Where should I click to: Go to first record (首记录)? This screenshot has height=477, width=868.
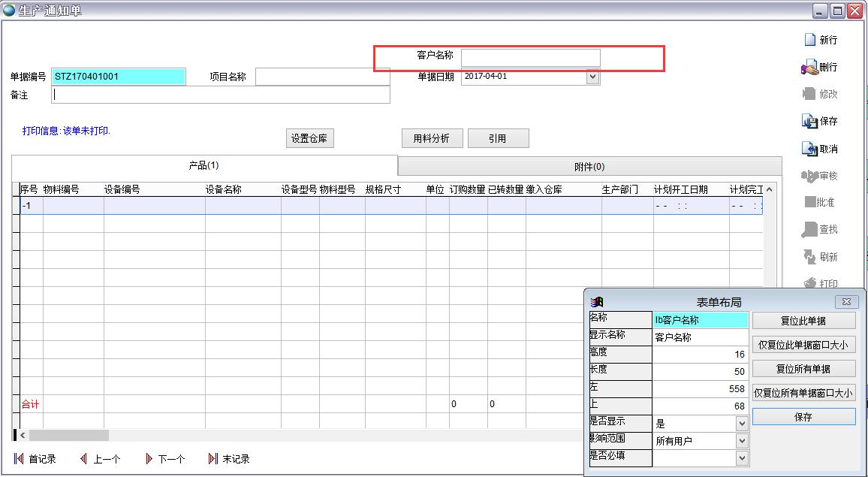pyautogui.click(x=20, y=459)
